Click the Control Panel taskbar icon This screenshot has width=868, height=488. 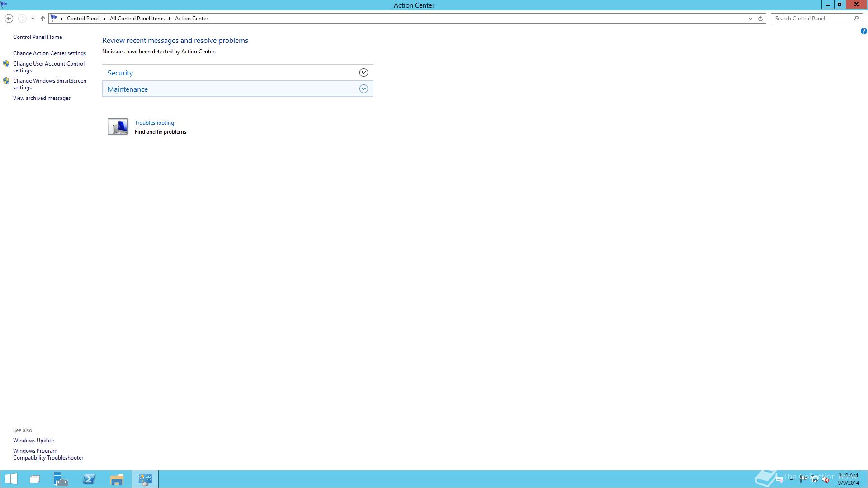[x=145, y=479]
